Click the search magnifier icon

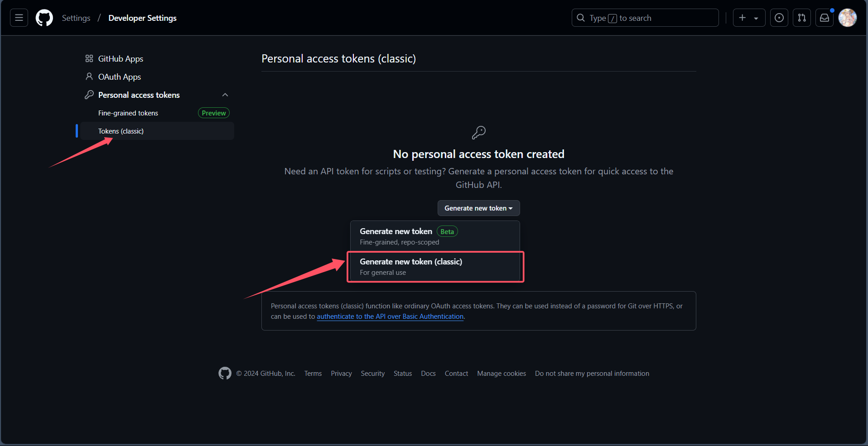(x=581, y=18)
